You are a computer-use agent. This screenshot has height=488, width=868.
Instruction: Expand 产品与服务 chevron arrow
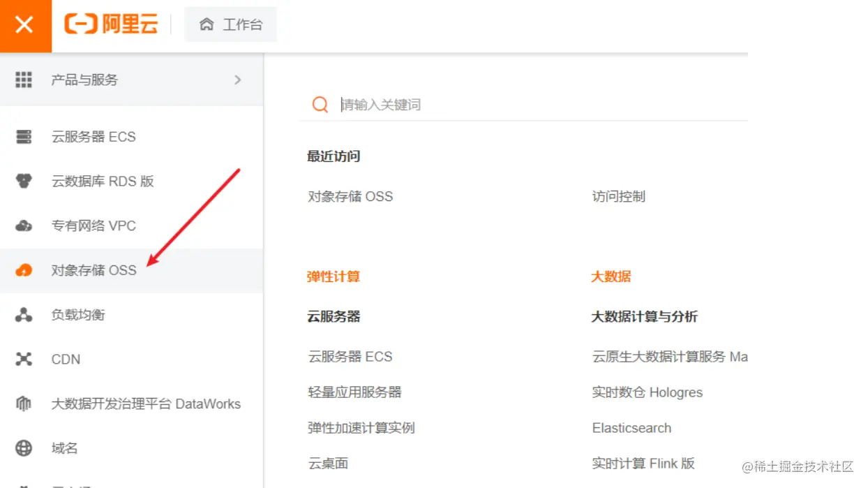pos(238,80)
